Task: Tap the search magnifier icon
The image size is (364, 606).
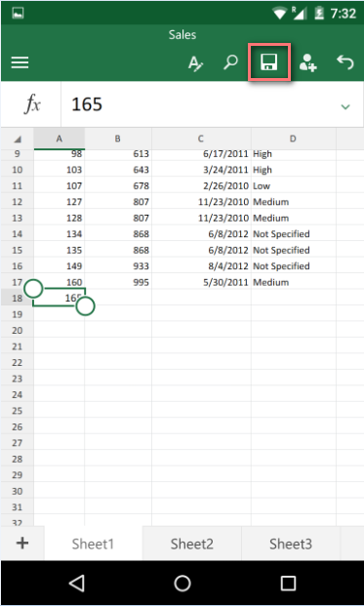Action: tap(230, 61)
